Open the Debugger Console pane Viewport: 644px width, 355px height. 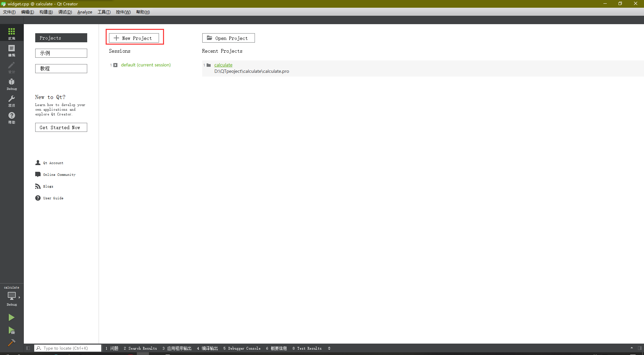242,348
